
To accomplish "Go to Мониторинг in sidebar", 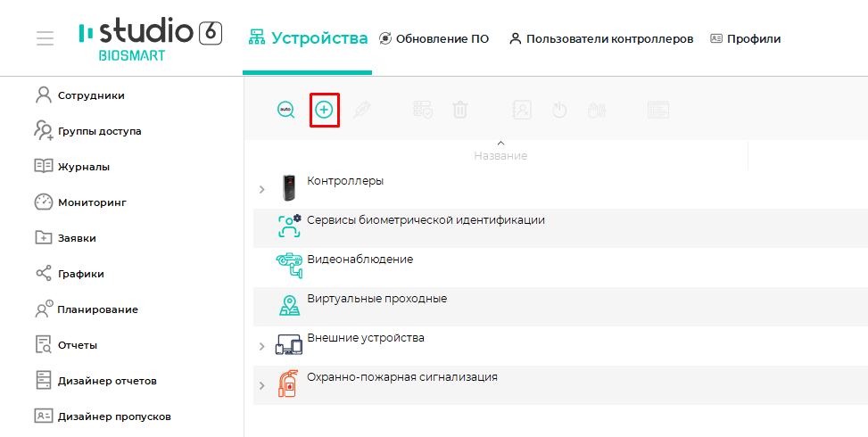I will click(93, 202).
